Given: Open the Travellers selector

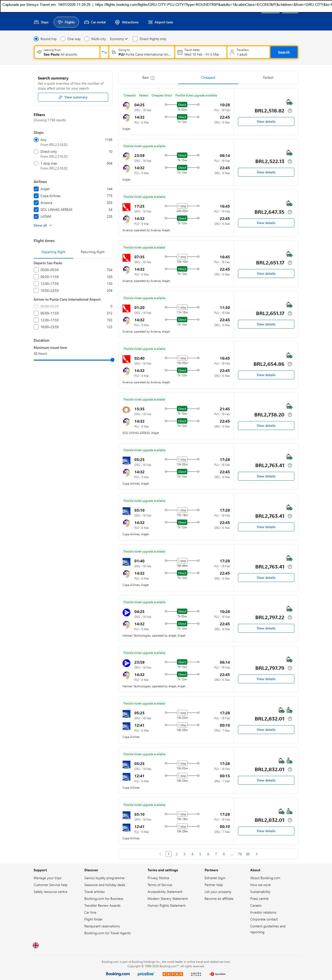Looking at the screenshot, I should click(248, 52).
